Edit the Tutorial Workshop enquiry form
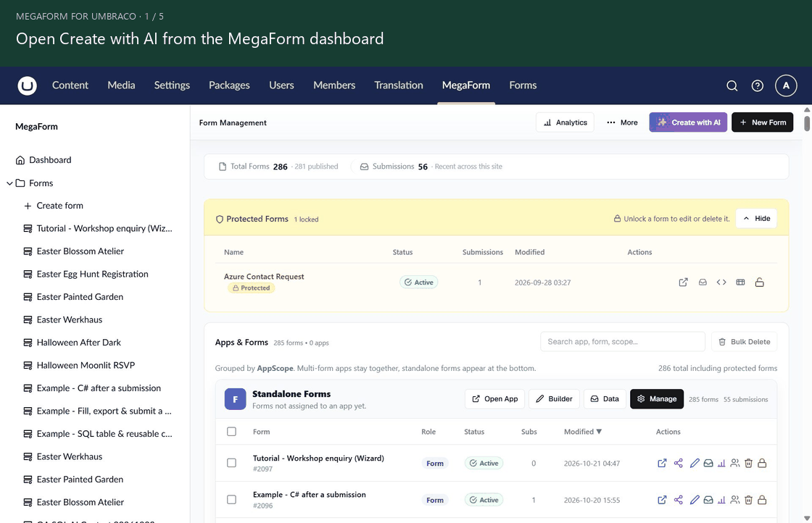The width and height of the screenshot is (812, 523). [695, 463]
